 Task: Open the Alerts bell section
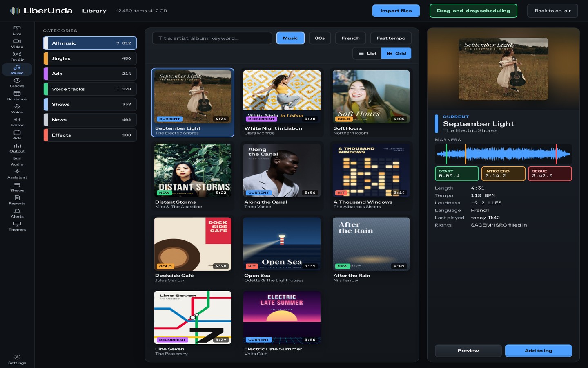click(x=17, y=213)
